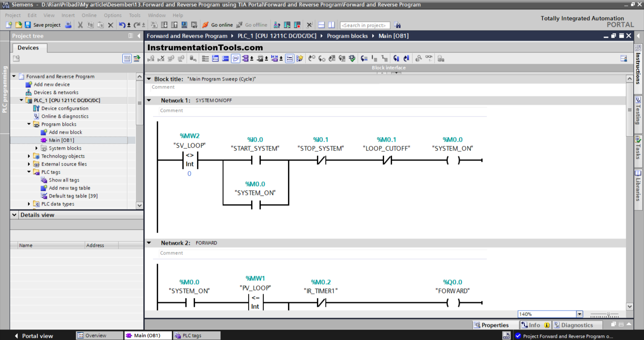Click the Open all networks icon

click(x=215, y=59)
